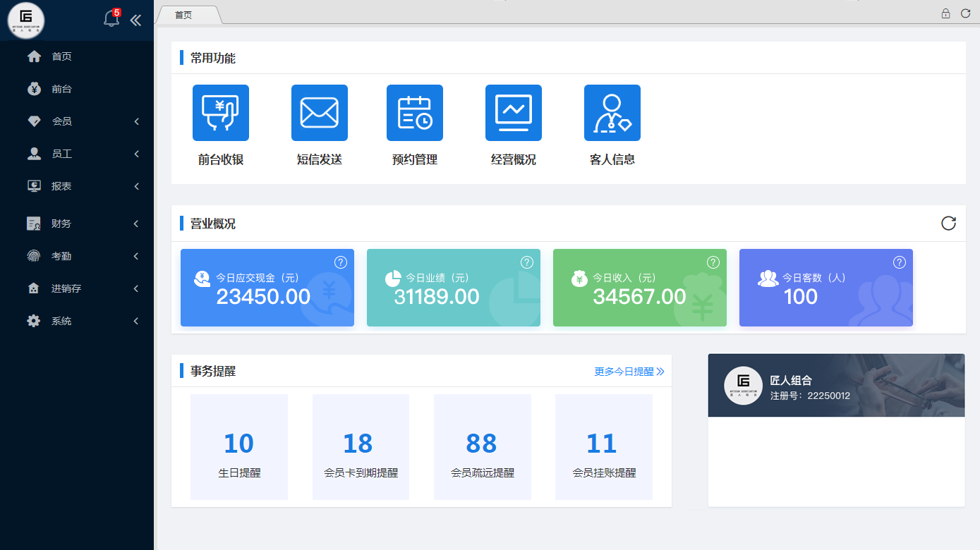Go to 首页 in the sidebar

(x=61, y=56)
